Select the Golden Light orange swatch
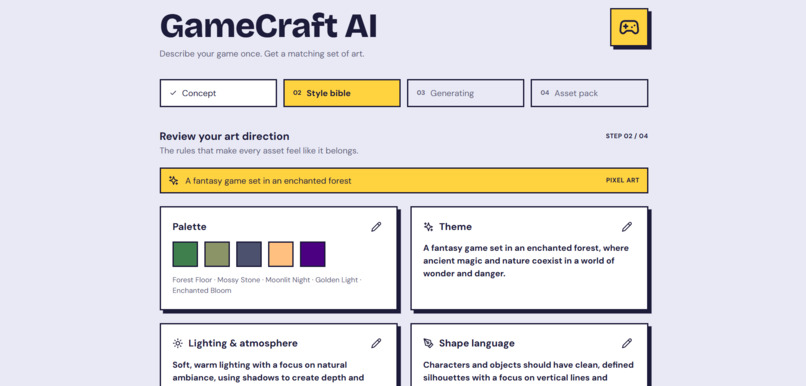The height and width of the screenshot is (386, 806). pyautogui.click(x=281, y=254)
